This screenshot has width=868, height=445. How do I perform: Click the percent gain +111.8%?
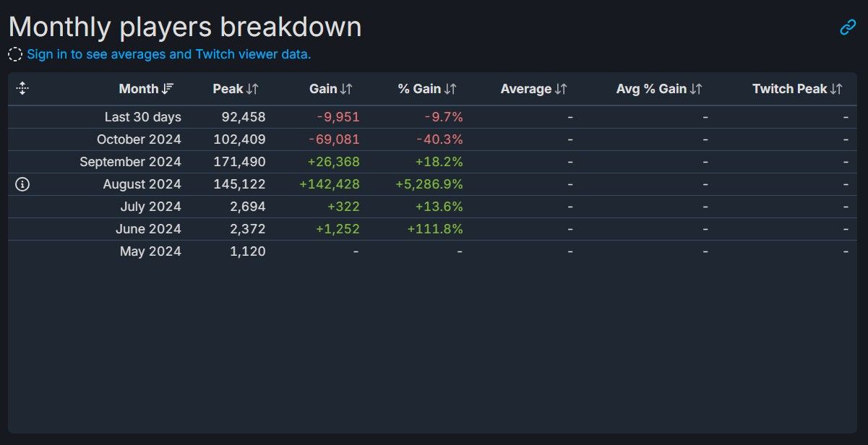(436, 229)
